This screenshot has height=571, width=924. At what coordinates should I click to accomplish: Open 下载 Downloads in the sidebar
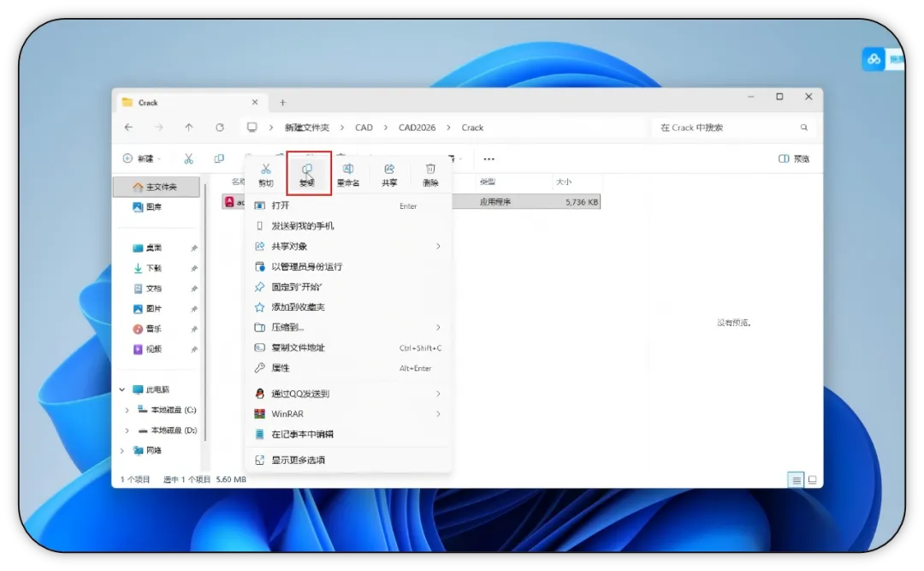pos(148,269)
